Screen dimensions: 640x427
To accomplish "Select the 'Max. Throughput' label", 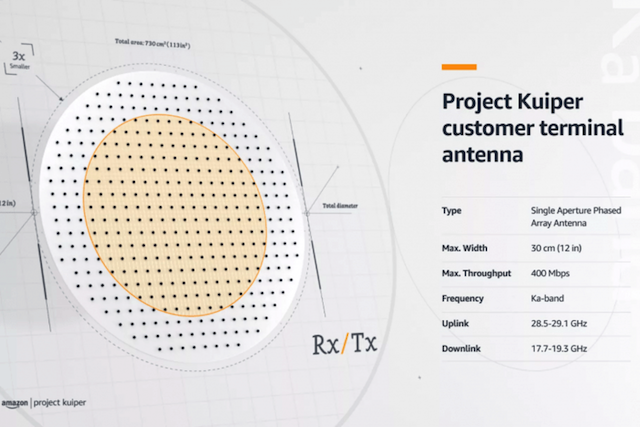I will (x=476, y=274).
